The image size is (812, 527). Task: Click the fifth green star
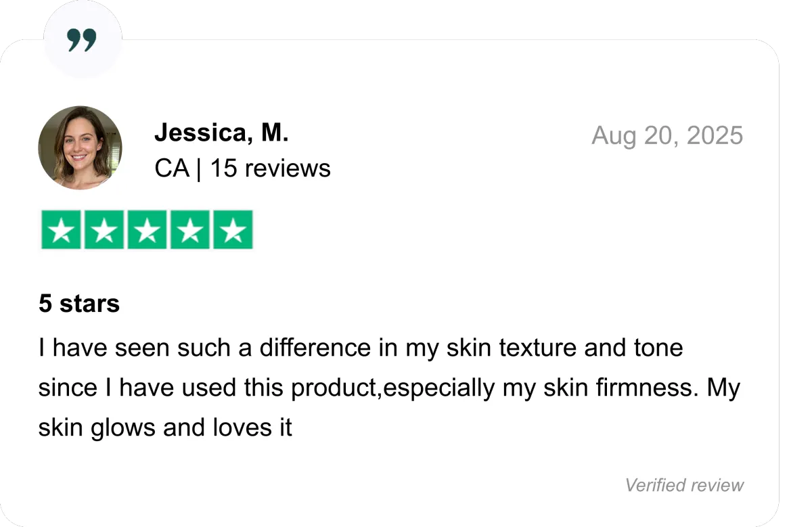pos(233,229)
